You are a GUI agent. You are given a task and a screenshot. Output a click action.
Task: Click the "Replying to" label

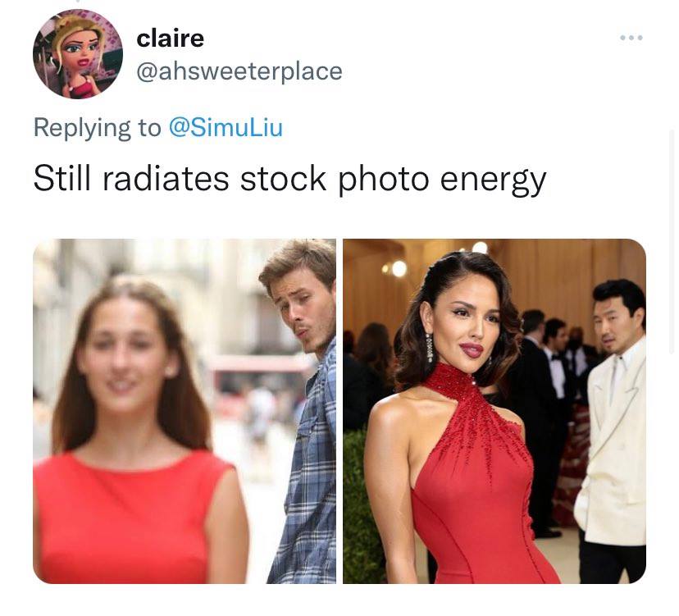pyautogui.click(x=98, y=128)
